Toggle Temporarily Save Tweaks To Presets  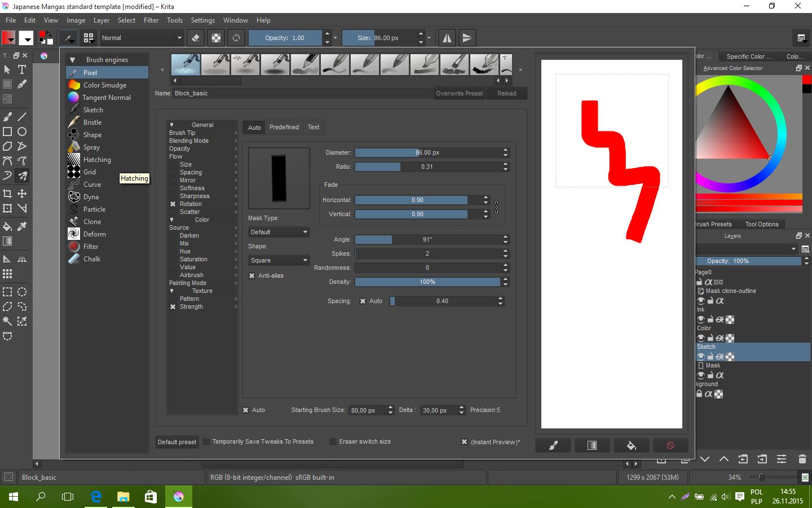206,441
